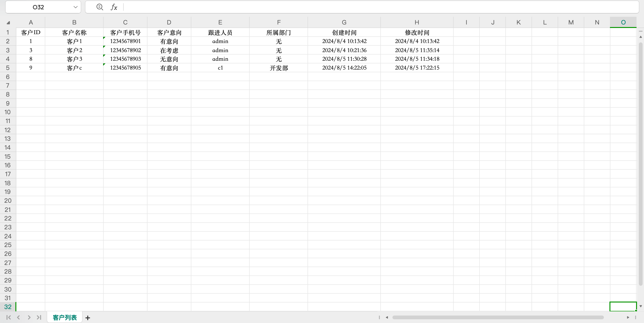Select column F header
Screen dimensions: 644x323
click(x=279, y=22)
